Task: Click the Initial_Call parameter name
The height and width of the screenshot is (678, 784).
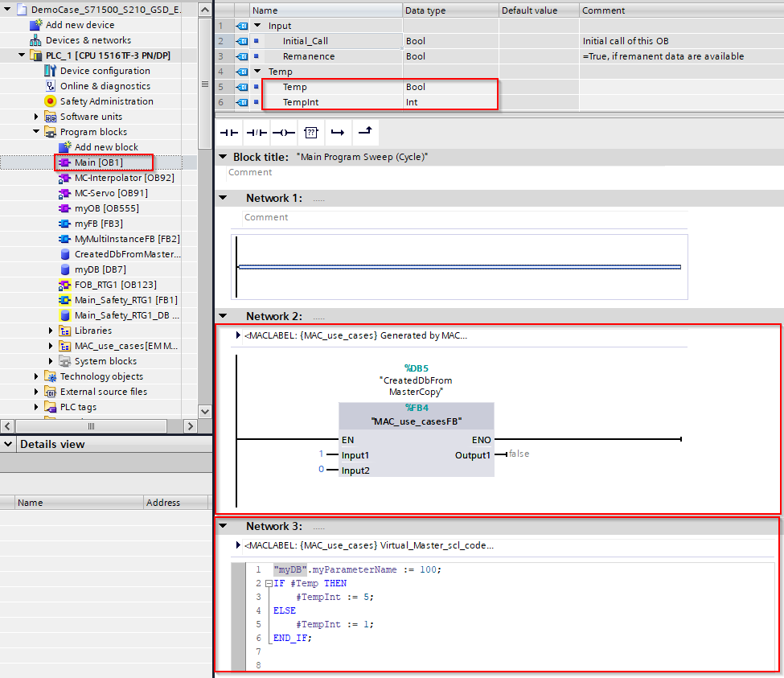Action: coord(305,41)
